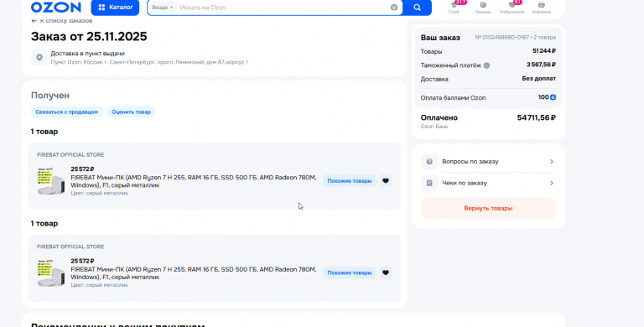
Task: Open the Избранное favorites icon
Action: point(512,8)
